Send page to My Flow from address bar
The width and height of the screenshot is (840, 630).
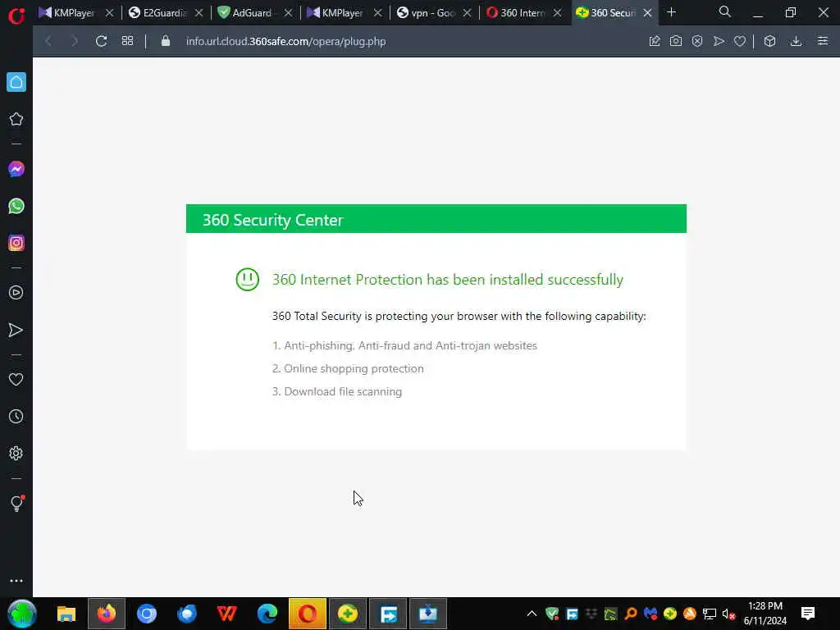pos(719,41)
